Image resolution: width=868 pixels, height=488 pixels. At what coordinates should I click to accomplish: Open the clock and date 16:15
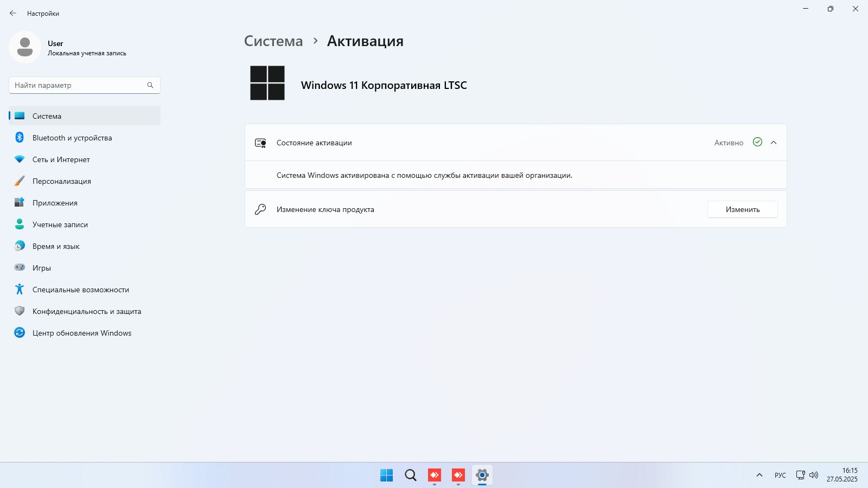(843, 475)
